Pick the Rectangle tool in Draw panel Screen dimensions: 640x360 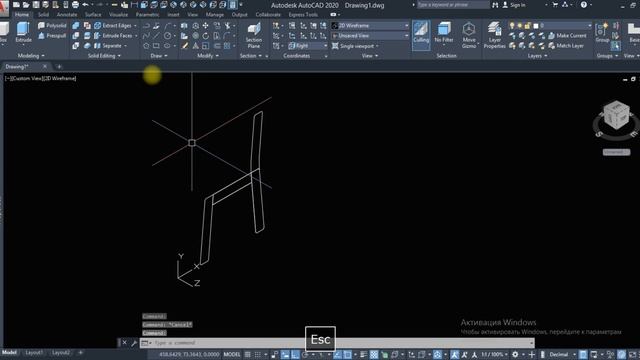[x=156, y=46]
